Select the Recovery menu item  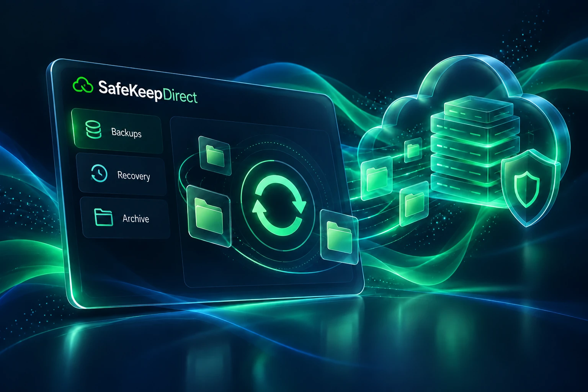pyautogui.click(x=121, y=174)
